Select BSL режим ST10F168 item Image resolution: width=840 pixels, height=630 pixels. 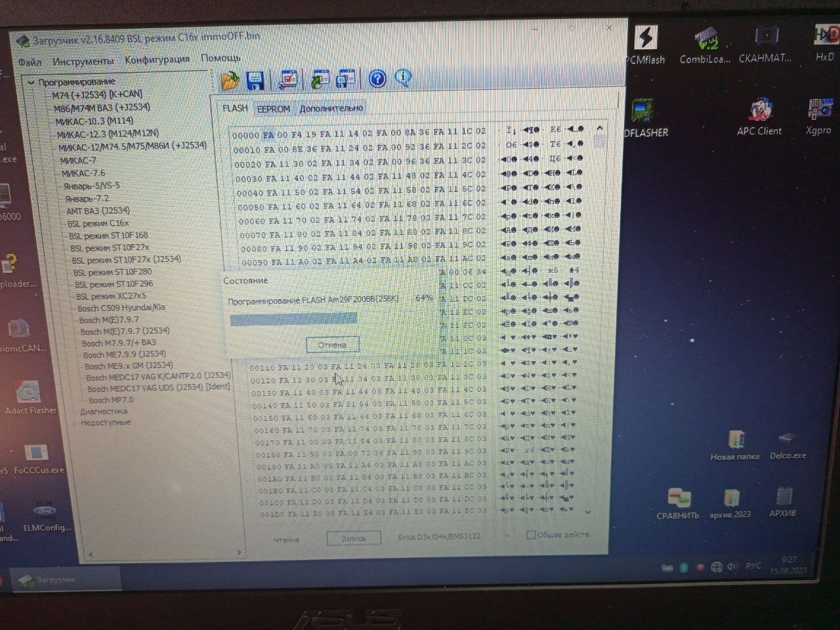[108, 236]
